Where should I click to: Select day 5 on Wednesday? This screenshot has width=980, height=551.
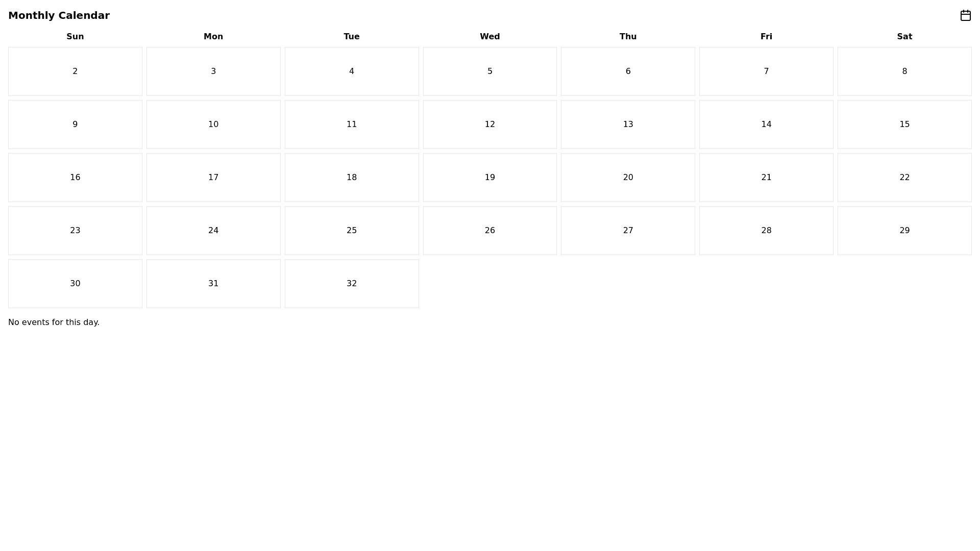click(489, 71)
